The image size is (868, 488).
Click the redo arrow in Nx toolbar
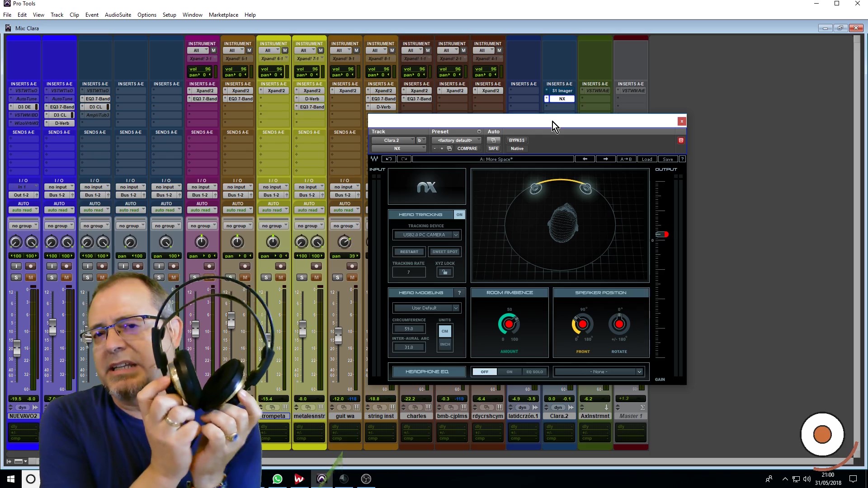[404, 159]
